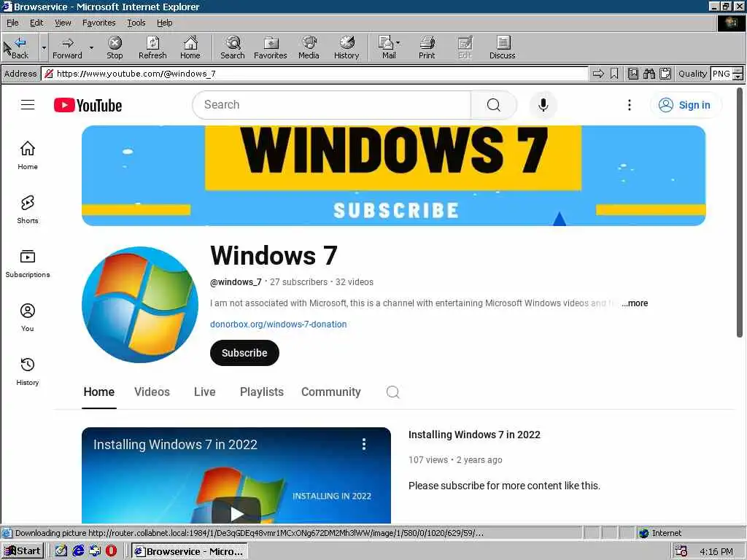Open Installing Windows 7 in 2022 title link
This screenshot has height=560, width=747.
[474, 435]
